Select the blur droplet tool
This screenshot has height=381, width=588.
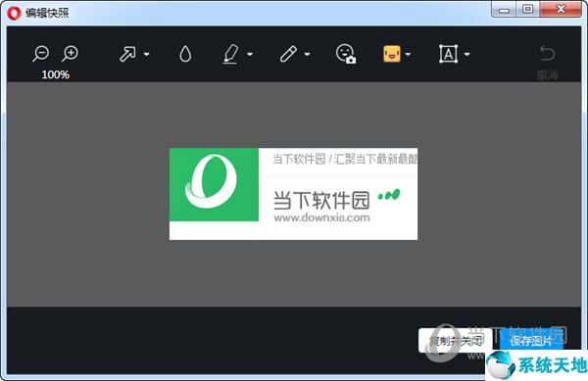point(185,54)
